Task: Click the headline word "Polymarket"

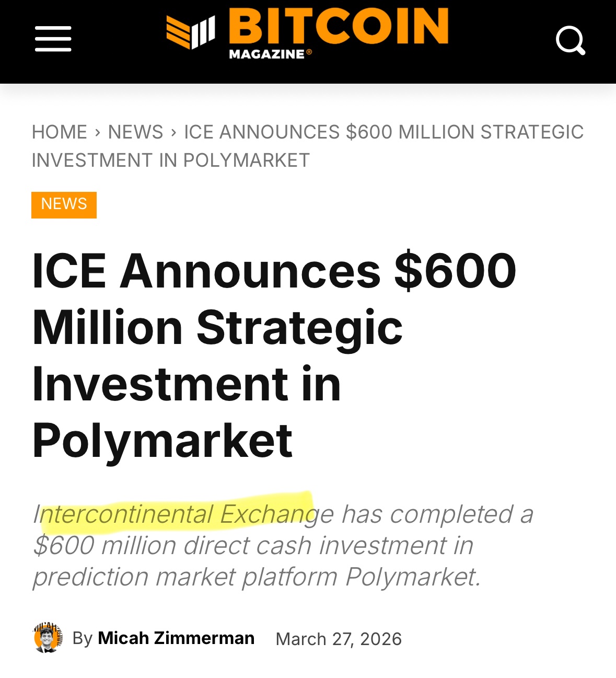Action: click(x=162, y=440)
